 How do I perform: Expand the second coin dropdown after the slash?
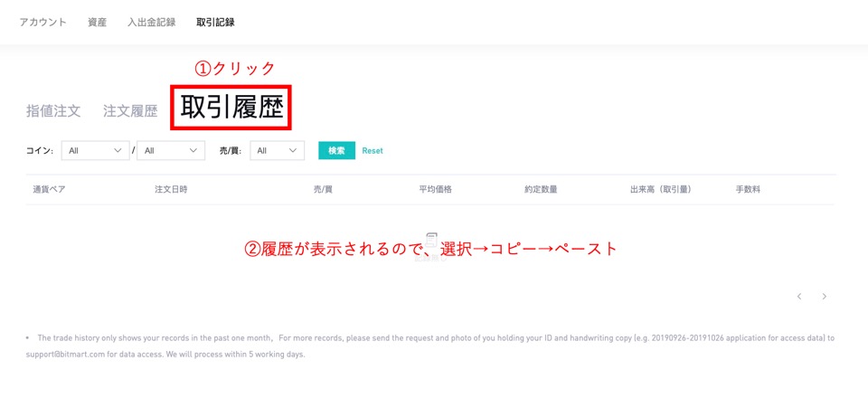(x=171, y=150)
